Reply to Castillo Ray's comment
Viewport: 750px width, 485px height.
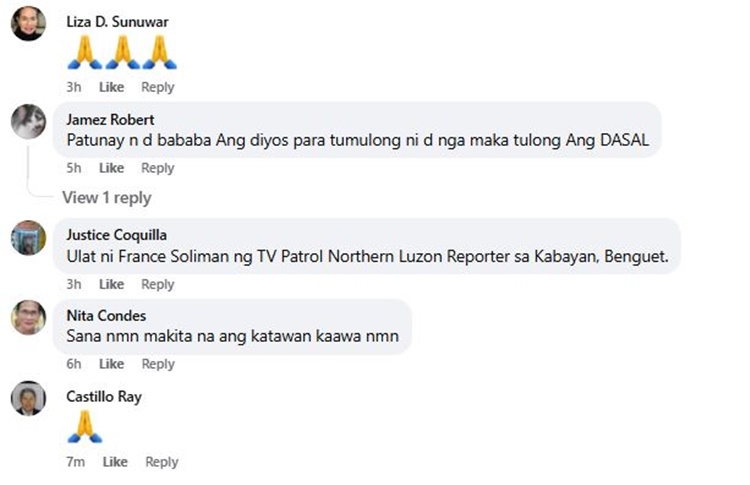(162, 462)
